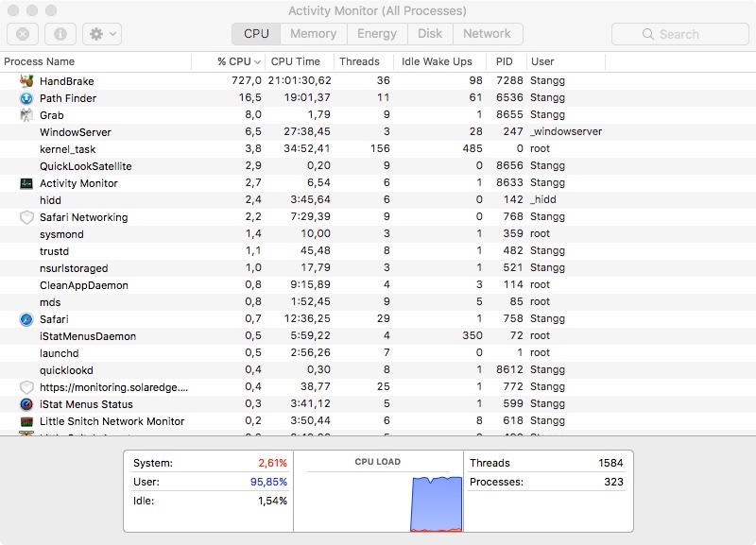The width and height of the screenshot is (756, 545).
Task: Click the monitoring.solaredge shield icon
Action: [x=26, y=387]
